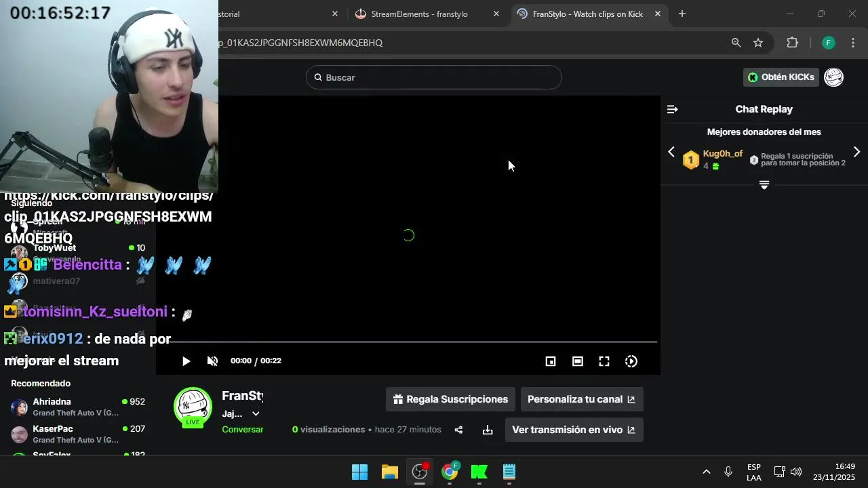Play the clip video
This screenshot has width=868, height=488.
[x=186, y=361]
